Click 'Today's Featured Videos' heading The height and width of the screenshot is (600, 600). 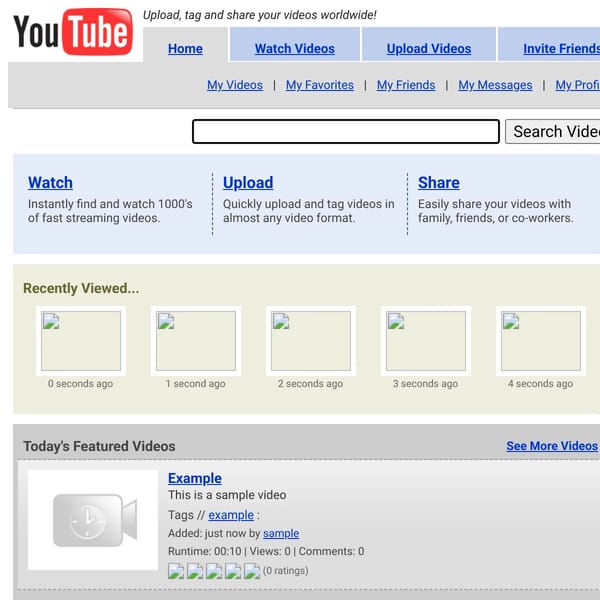[99, 446]
